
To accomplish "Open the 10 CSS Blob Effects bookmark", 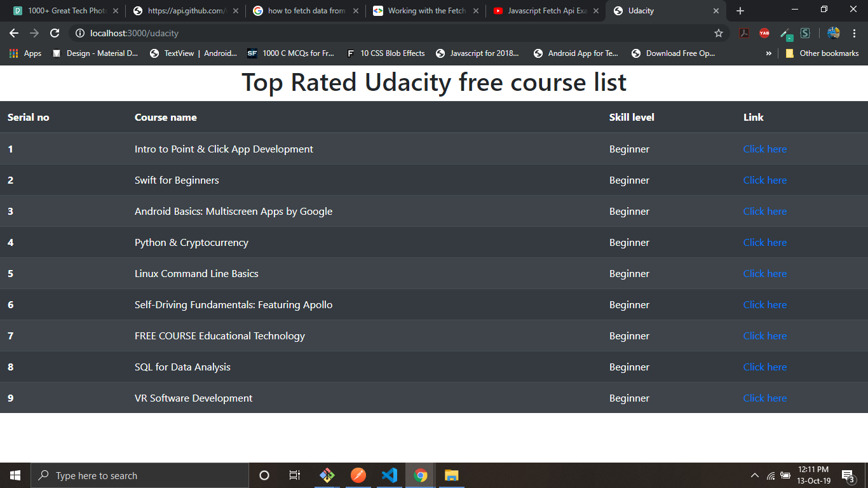I will click(x=386, y=53).
